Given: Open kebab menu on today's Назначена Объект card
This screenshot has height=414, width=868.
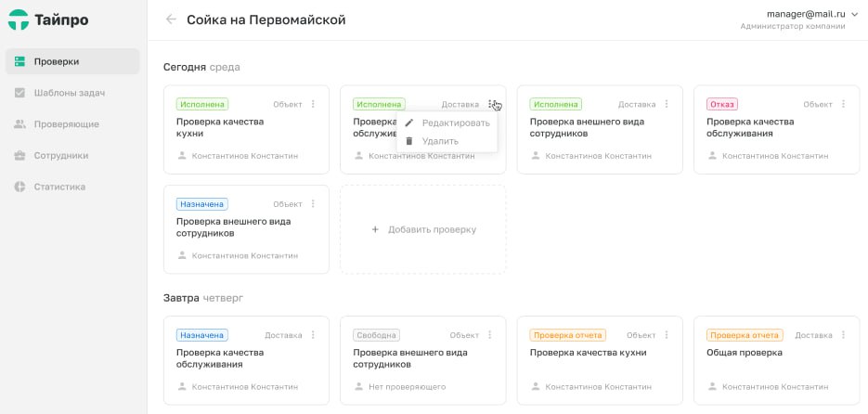Looking at the screenshot, I should (x=313, y=203).
